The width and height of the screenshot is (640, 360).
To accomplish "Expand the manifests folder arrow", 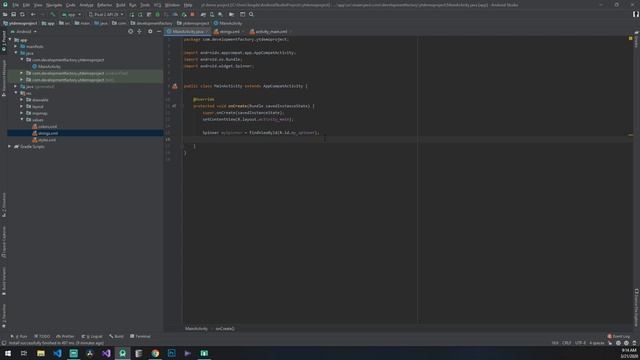I will (x=16, y=47).
